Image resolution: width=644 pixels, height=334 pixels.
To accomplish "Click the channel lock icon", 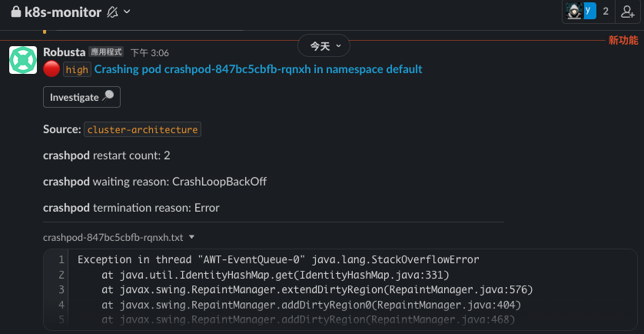I will [x=16, y=12].
